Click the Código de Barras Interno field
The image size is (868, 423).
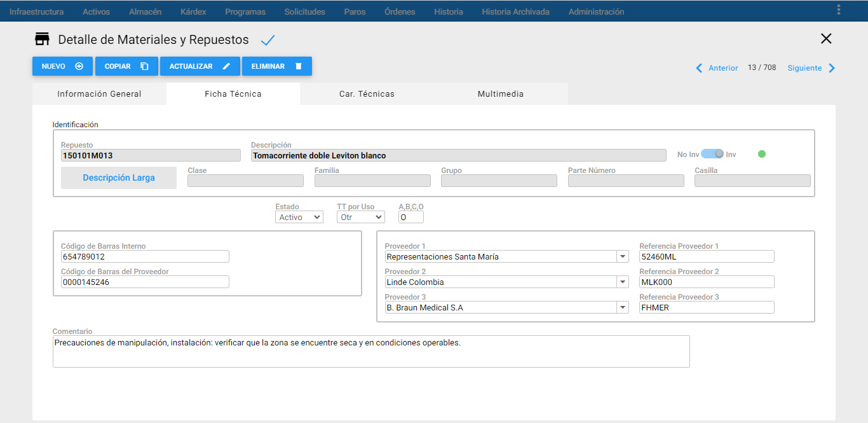(x=145, y=256)
